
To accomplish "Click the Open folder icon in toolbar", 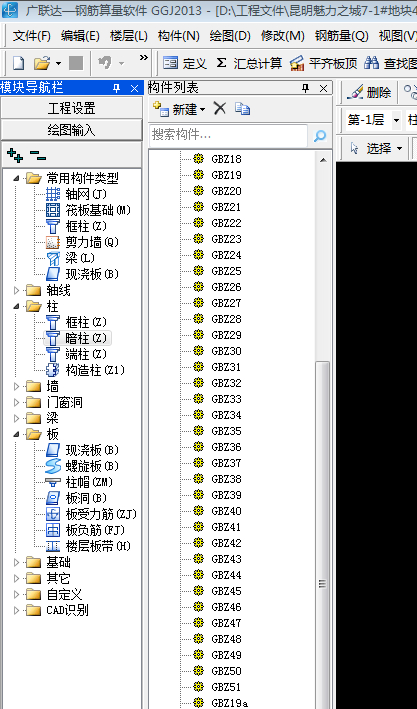I will (x=41, y=63).
